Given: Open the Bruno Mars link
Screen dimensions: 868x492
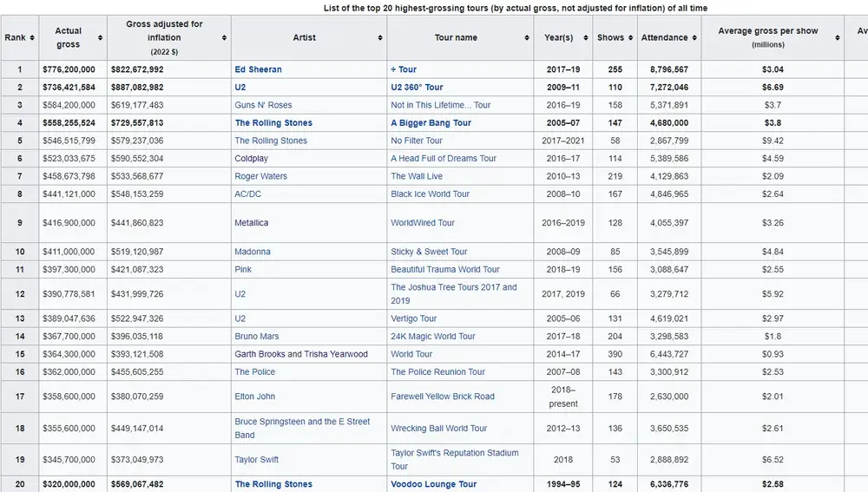Looking at the screenshot, I should point(257,336).
